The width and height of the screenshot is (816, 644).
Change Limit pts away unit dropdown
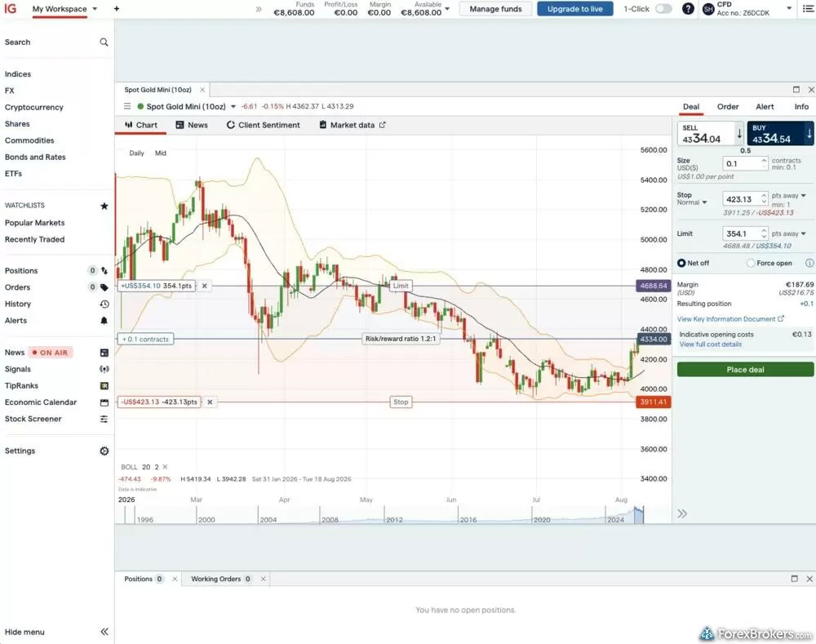[x=804, y=233]
